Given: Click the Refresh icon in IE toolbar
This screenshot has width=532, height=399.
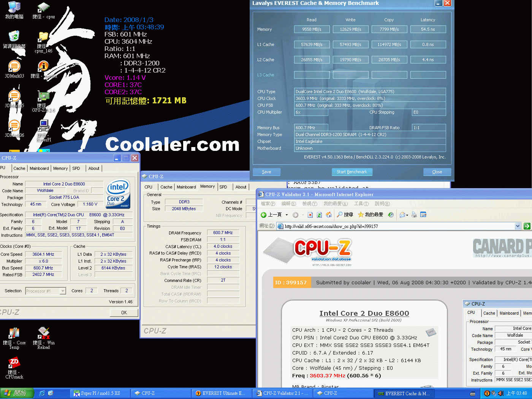Looking at the screenshot, I should 320,215.
